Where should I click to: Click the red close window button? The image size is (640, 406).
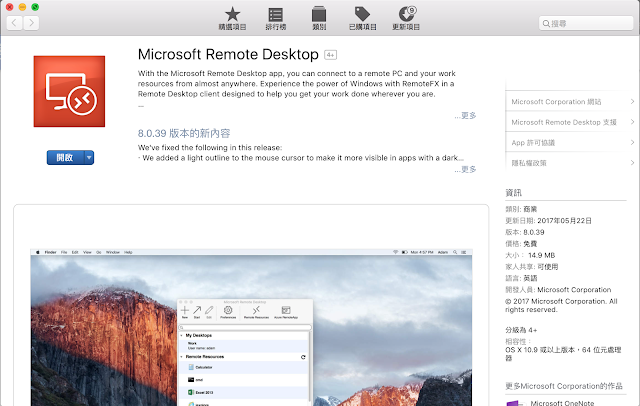pos(9,7)
